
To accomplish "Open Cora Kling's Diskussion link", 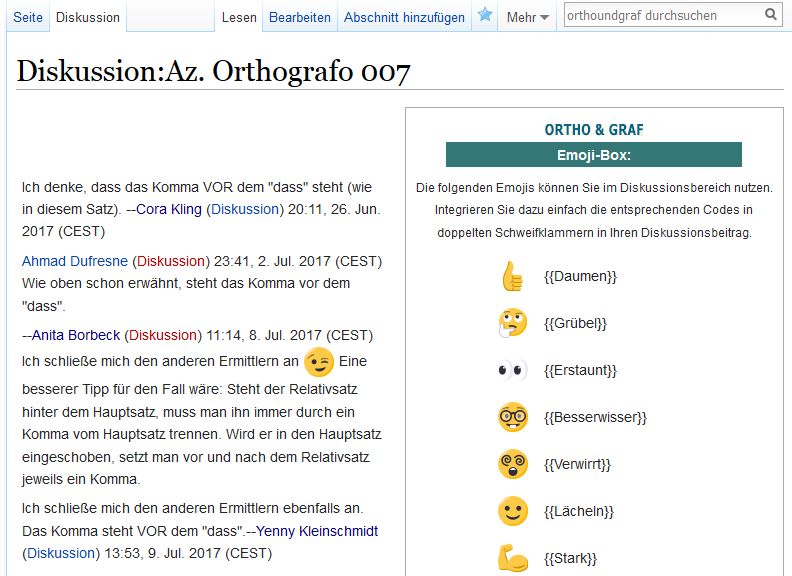I will pos(245,209).
